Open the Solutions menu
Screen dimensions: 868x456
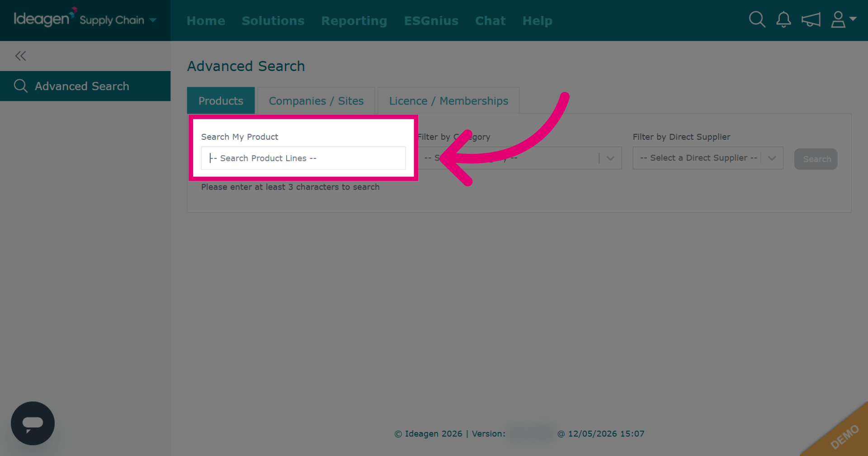(x=273, y=21)
